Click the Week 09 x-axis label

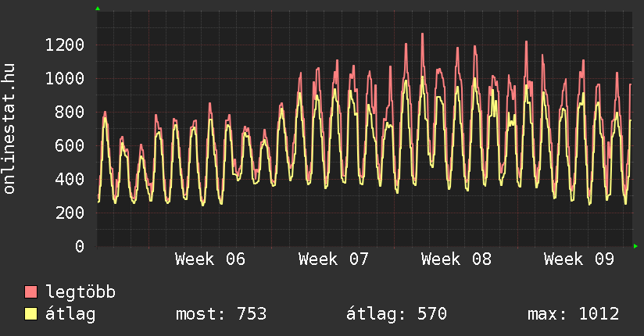coord(579,259)
